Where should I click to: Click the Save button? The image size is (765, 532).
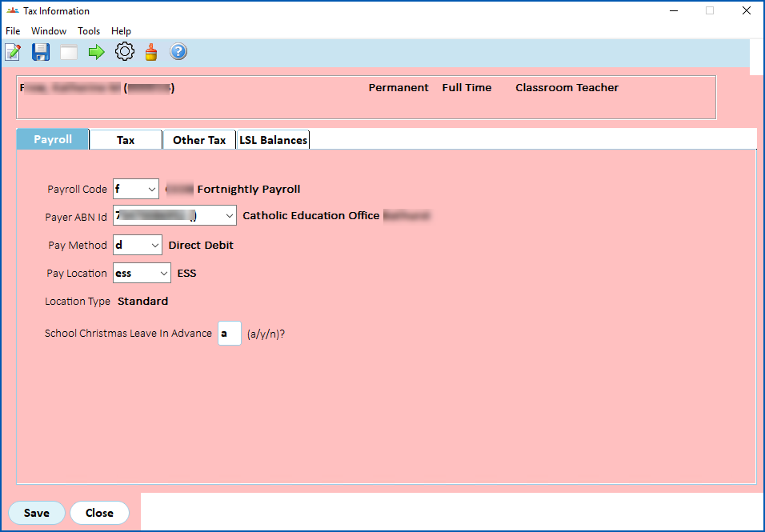(x=37, y=513)
